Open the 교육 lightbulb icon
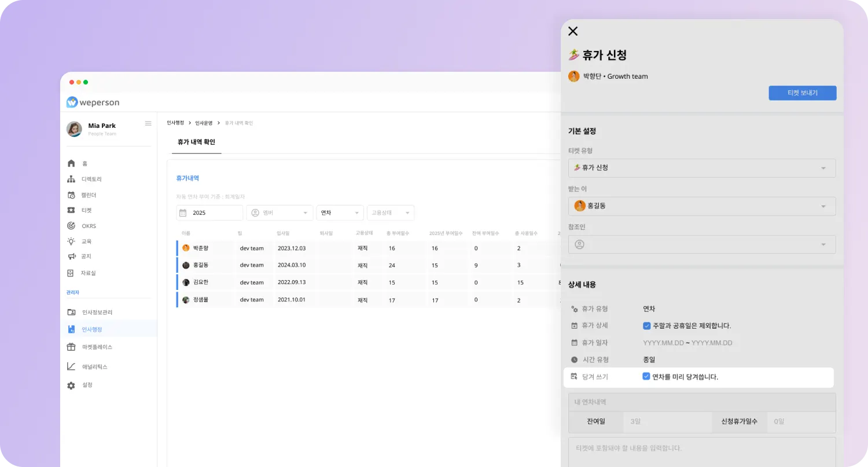 pyautogui.click(x=71, y=241)
